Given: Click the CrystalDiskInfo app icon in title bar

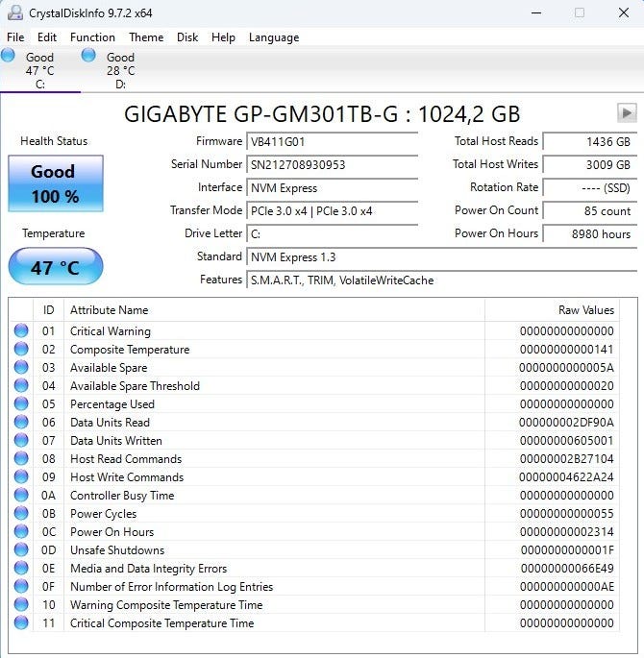Looking at the screenshot, I should [13, 13].
